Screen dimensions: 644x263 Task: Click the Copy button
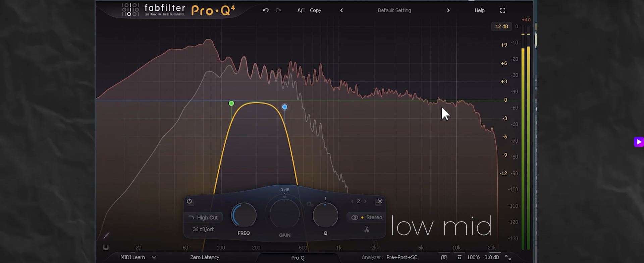[x=315, y=10]
